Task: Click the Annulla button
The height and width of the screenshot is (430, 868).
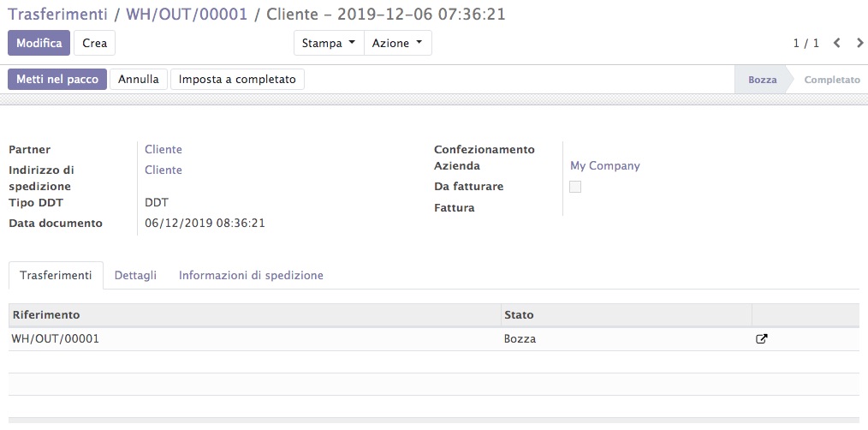Action: tap(139, 80)
